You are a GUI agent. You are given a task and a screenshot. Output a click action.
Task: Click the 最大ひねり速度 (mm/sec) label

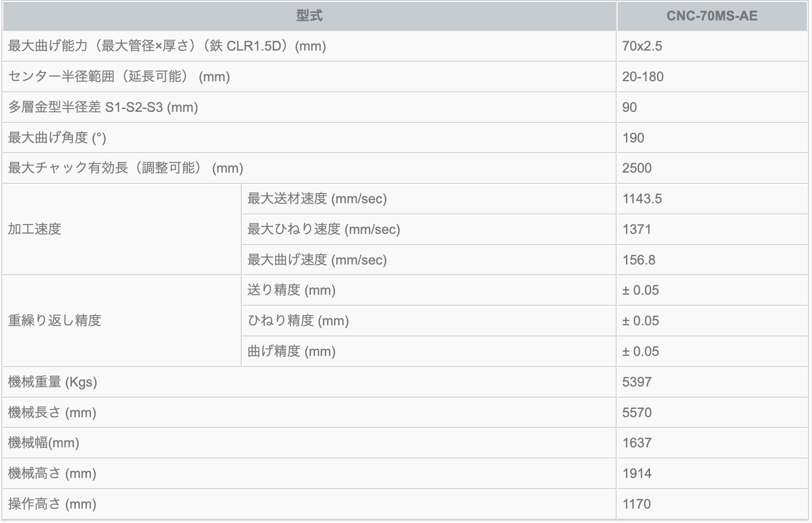tap(323, 229)
